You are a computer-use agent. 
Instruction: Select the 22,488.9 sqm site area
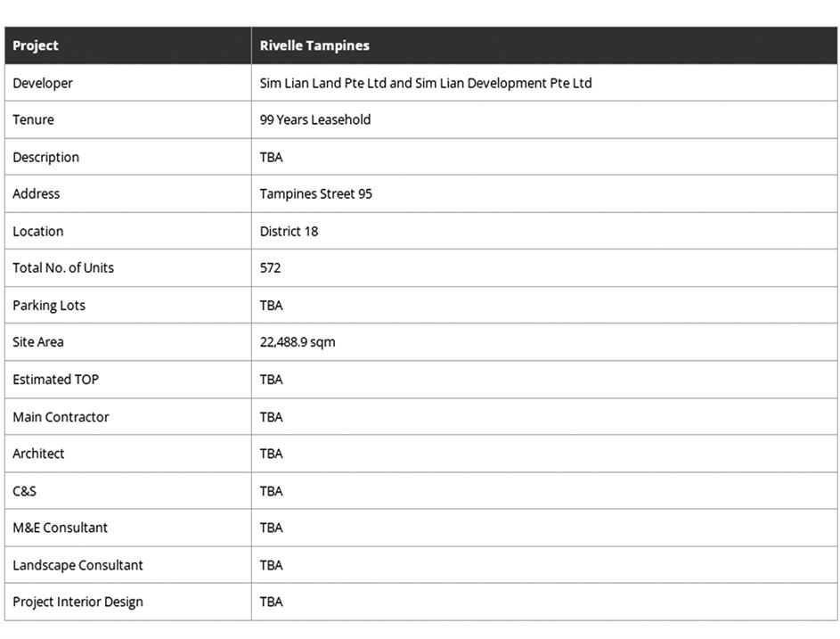(298, 342)
